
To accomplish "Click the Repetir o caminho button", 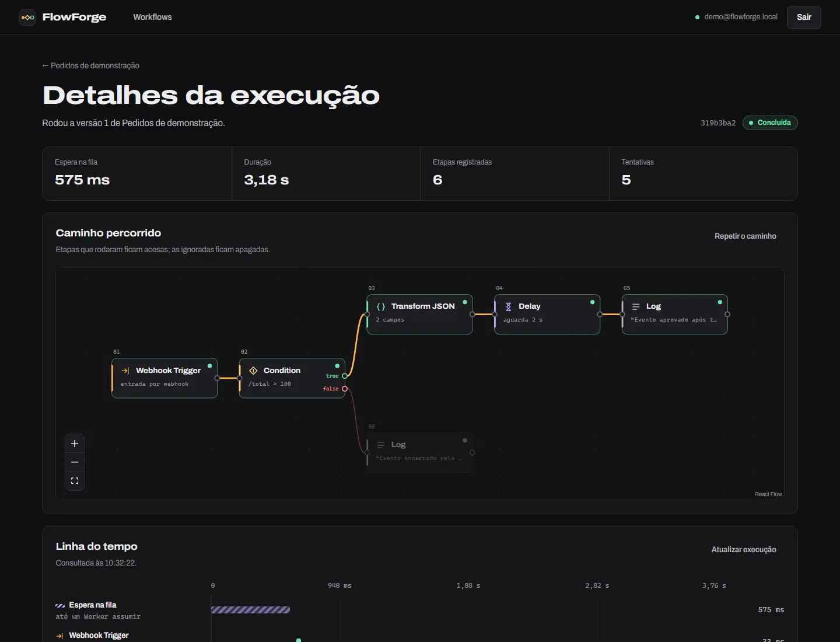I will pyautogui.click(x=745, y=236).
